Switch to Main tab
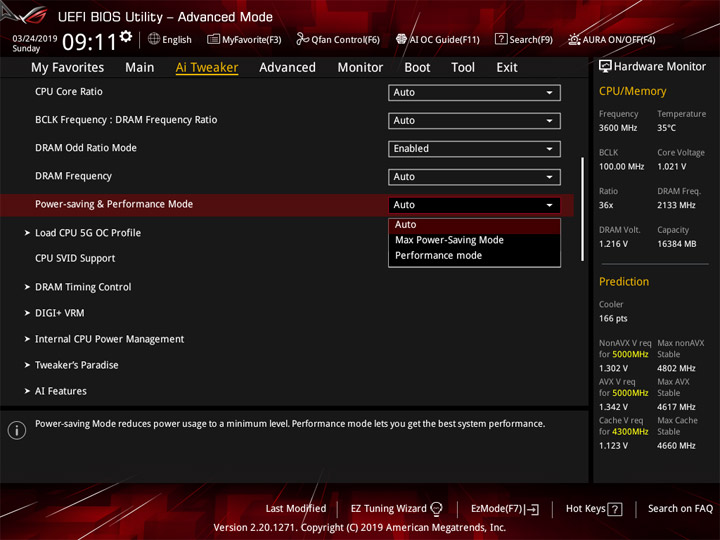 click(140, 68)
